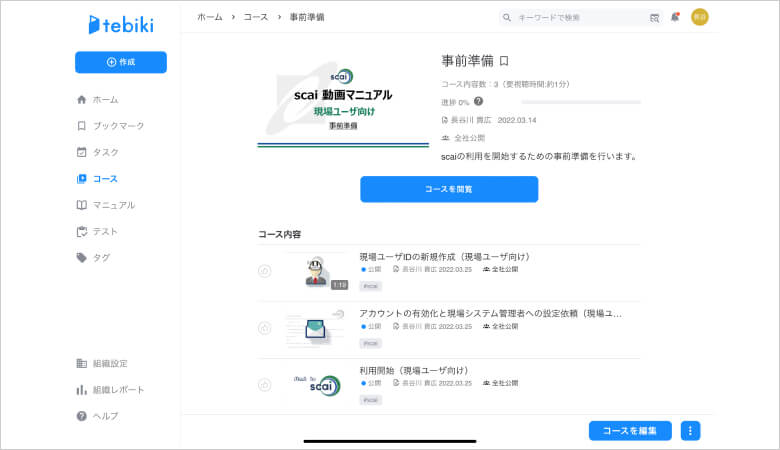Click the advanced search icon in search bar
The height and width of the screenshot is (450, 780).
[x=655, y=18]
